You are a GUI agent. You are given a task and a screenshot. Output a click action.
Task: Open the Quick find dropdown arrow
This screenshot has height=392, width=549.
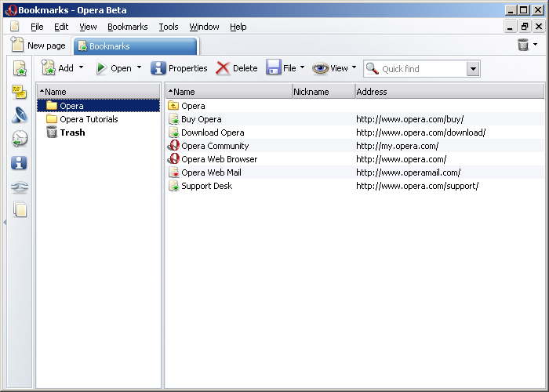click(472, 69)
